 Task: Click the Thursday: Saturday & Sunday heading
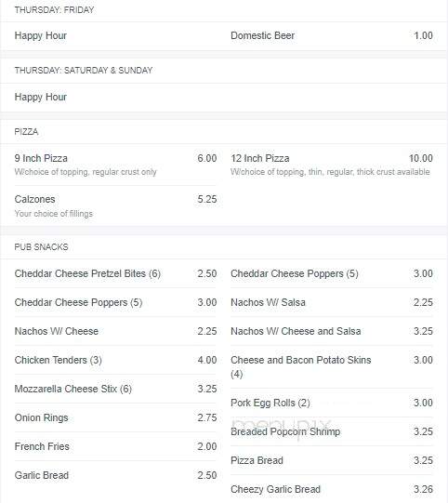pos(84,71)
